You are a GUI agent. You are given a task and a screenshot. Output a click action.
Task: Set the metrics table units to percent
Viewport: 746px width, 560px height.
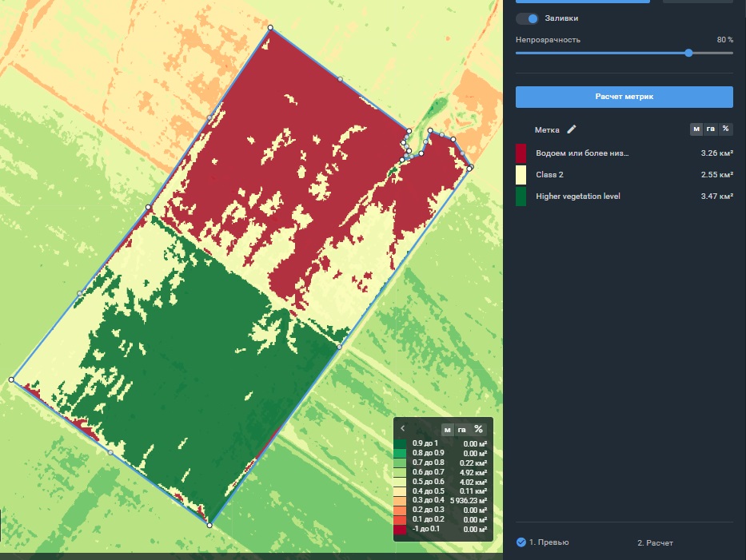(x=725, y=129)
